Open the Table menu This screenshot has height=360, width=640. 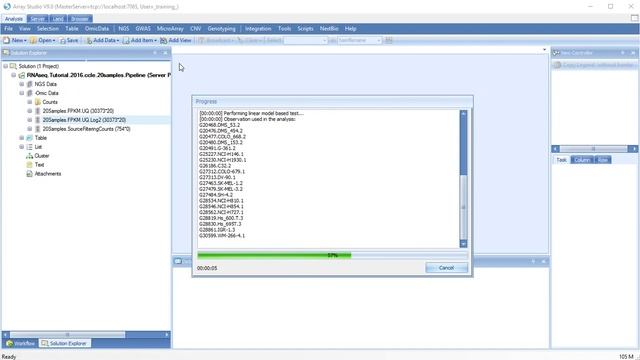72,29
